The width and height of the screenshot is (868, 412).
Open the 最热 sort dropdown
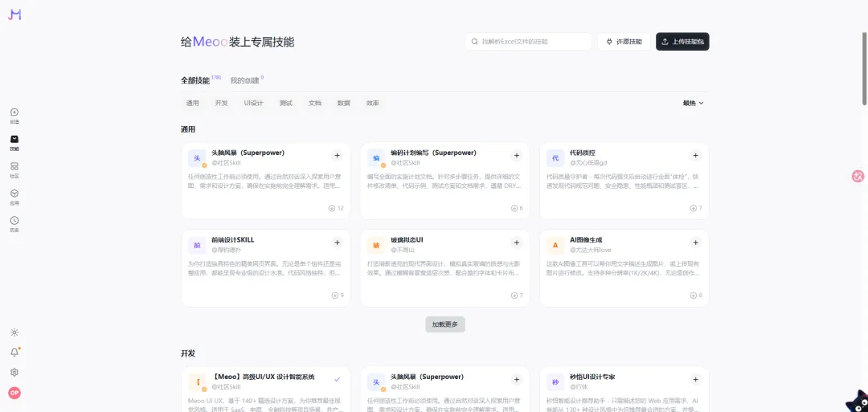693,103
